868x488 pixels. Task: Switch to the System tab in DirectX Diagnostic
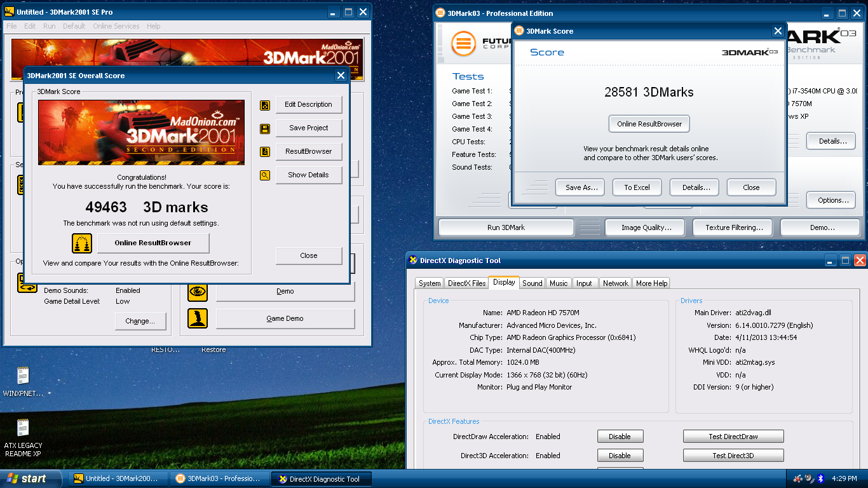[430, 283]
